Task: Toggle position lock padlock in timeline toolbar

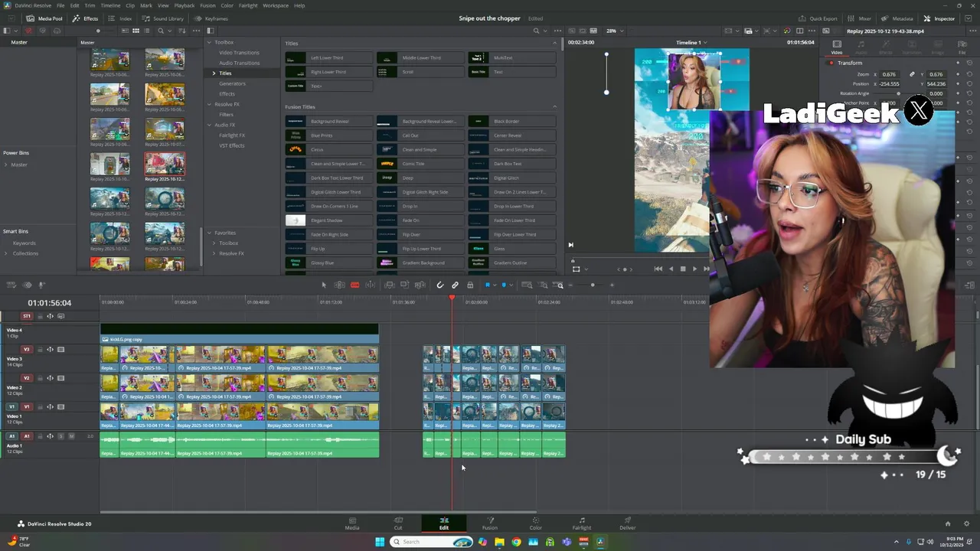Action: click(470, 285)
